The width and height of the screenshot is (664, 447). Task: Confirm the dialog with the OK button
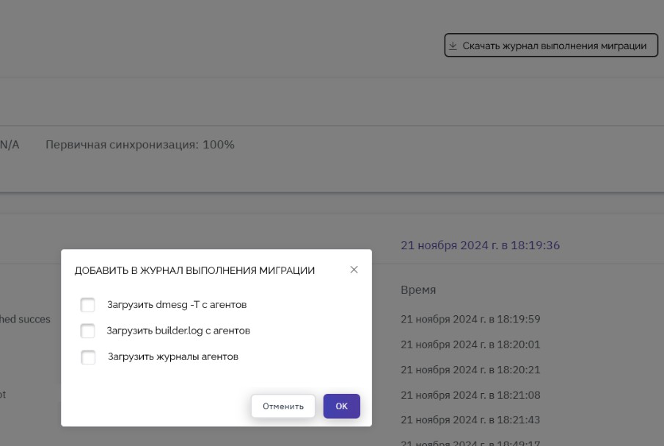pos(341,406)
